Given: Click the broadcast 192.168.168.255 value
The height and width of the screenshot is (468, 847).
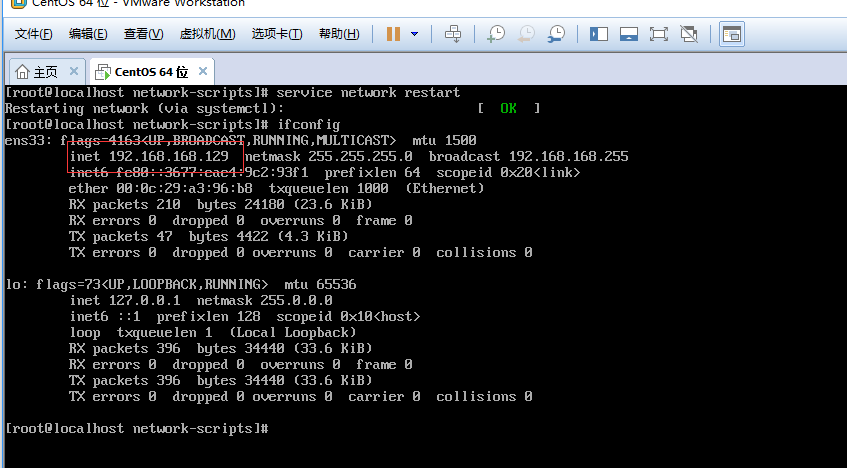Looking at the screenshot, I should 568,156.
